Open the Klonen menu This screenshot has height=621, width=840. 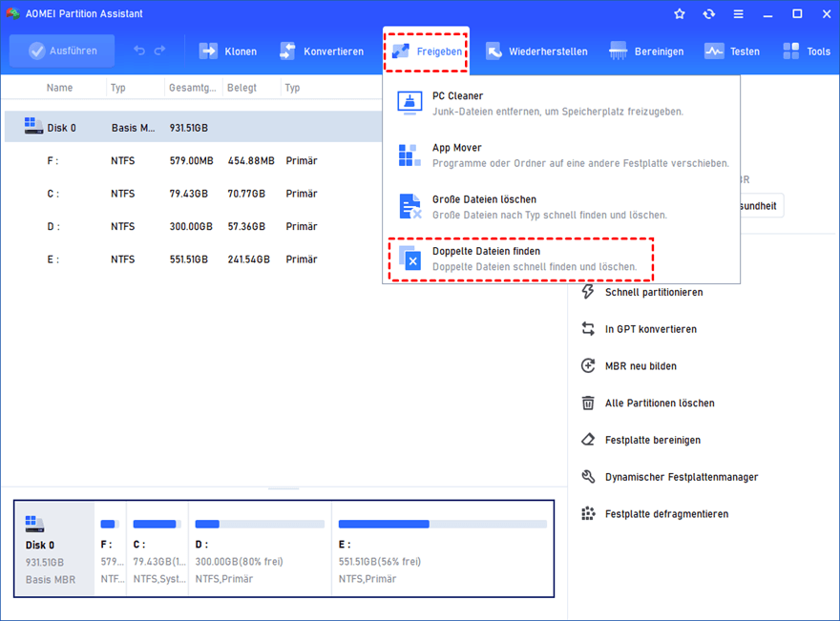click(x=228, y=52)
